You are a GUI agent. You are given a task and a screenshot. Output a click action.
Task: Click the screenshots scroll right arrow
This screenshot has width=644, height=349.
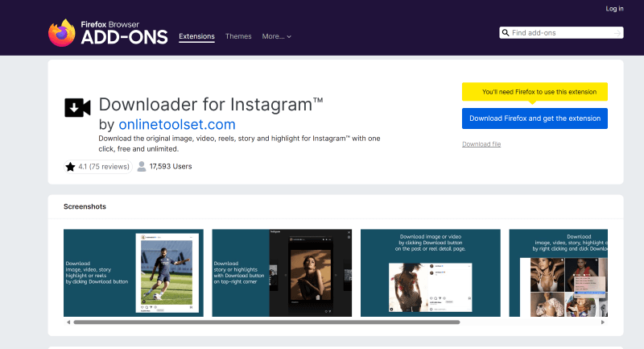[x=602, y=322]
